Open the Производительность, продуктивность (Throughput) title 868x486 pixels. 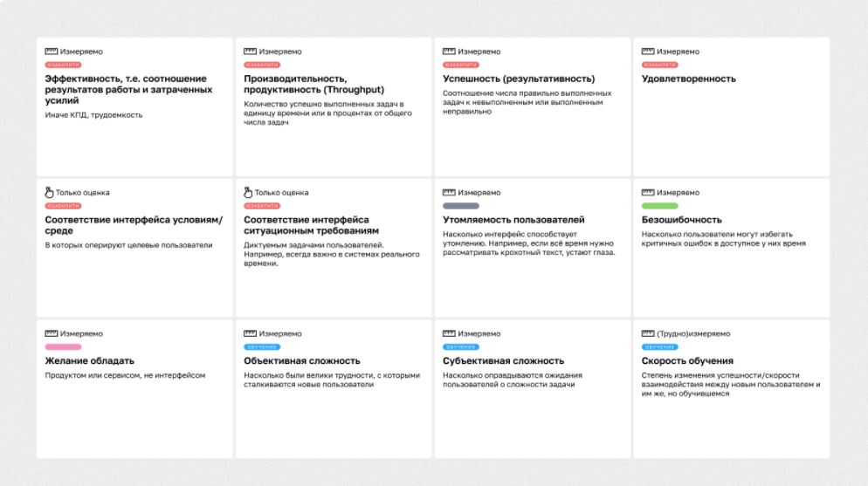313,84
